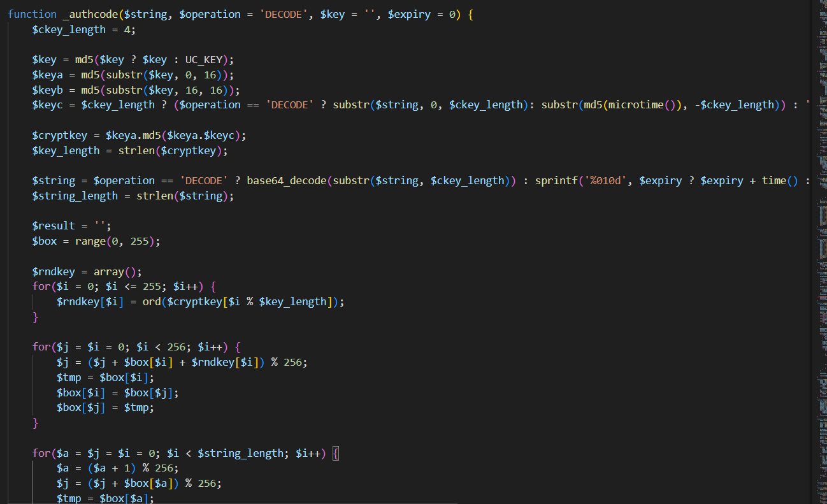Click the function keyword on the first line

coord(32,14)
